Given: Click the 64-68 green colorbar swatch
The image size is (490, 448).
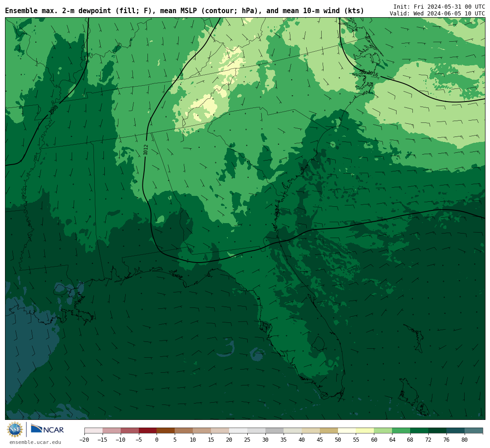Looking at the screenshot, I should [401, 431].
